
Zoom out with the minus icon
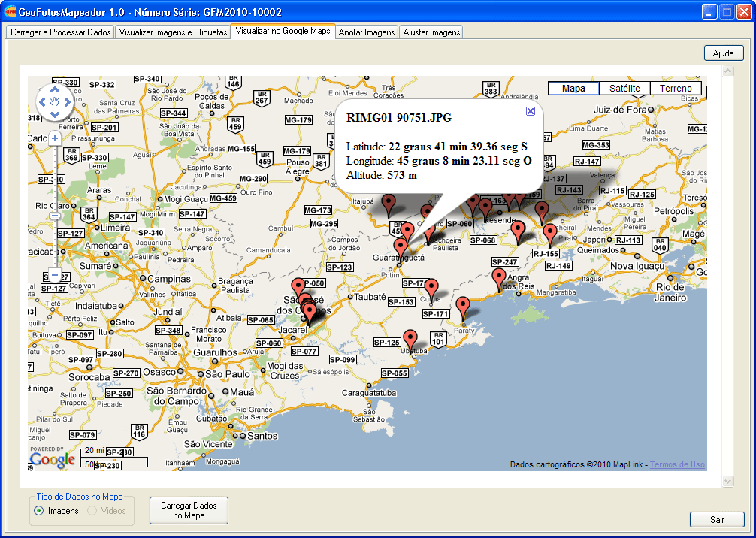[54, 275]
